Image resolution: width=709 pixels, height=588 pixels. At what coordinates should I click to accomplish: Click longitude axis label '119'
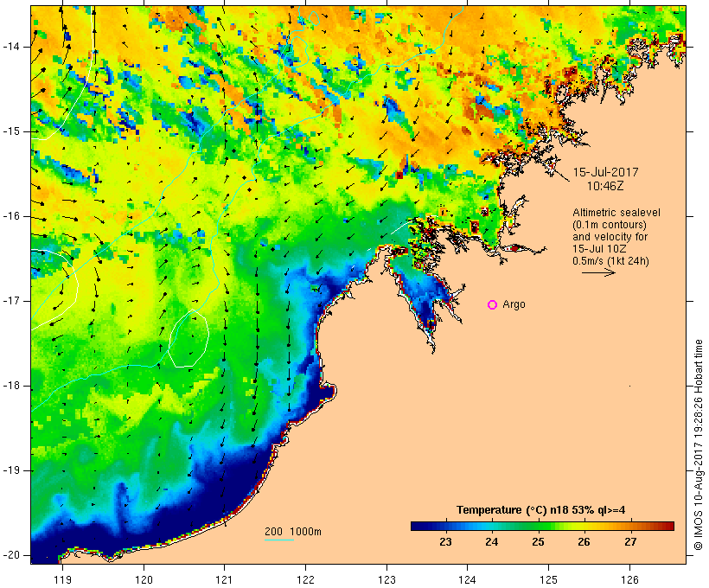click(62, 579)
